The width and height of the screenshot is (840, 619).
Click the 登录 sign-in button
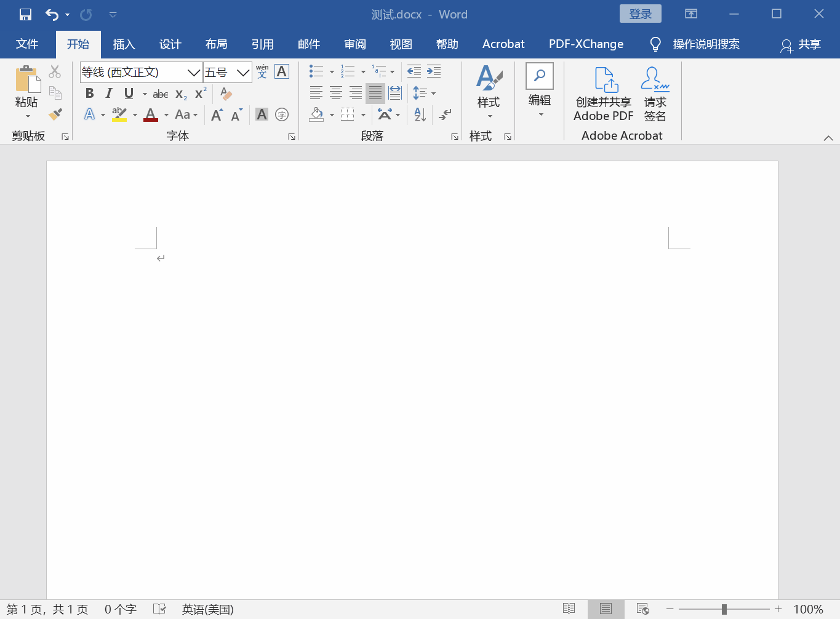point(640,14)
